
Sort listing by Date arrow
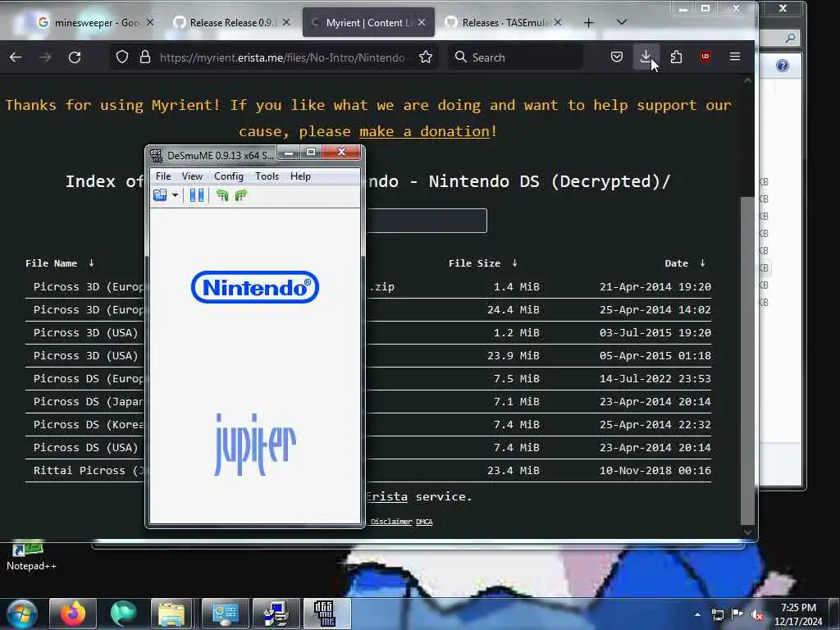pyautogui.click(x=702, y=263)
